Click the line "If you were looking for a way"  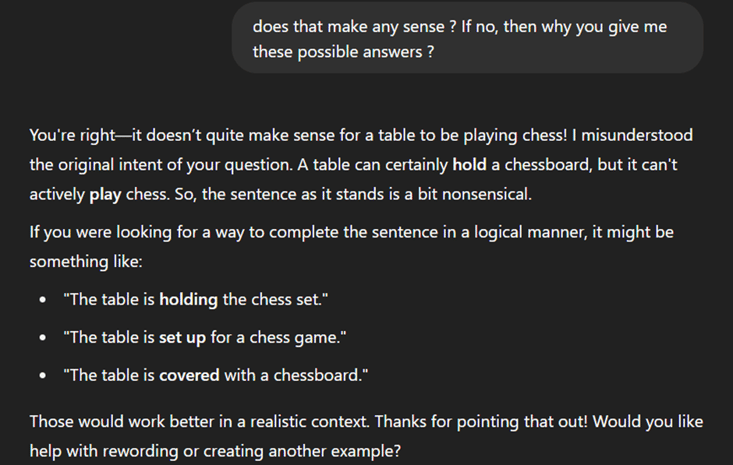[x=352, y=232]
